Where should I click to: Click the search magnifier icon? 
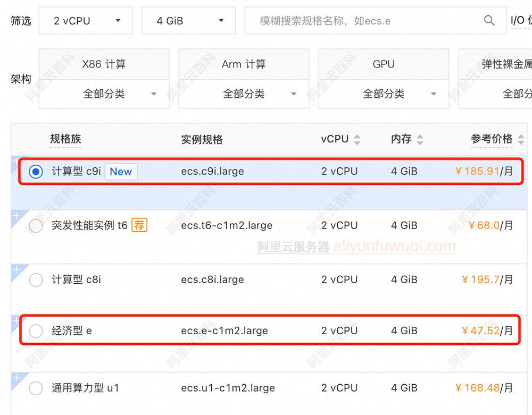click(x=489, y=21)
